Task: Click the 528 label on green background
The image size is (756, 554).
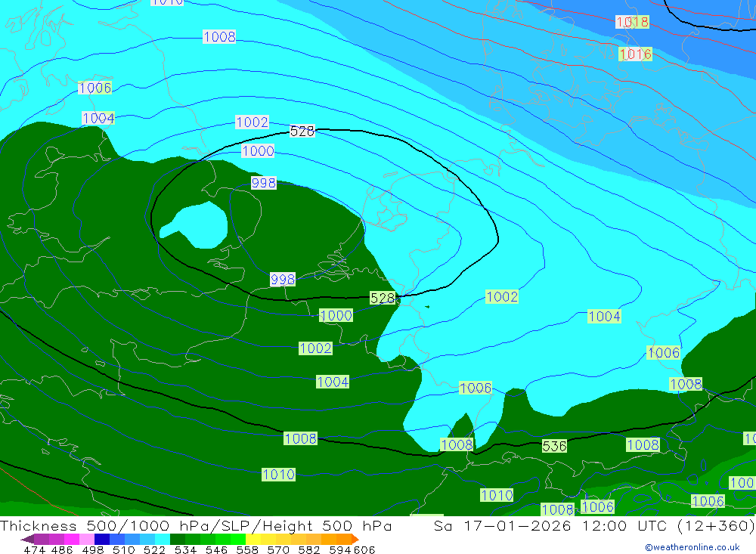Action: click(x=383, y=298)
